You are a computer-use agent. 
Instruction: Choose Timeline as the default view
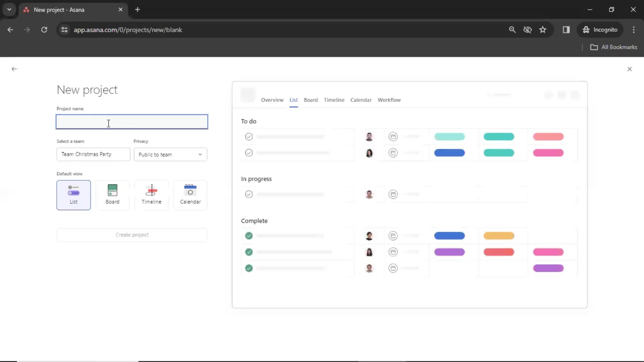click(x=151, y=195)
